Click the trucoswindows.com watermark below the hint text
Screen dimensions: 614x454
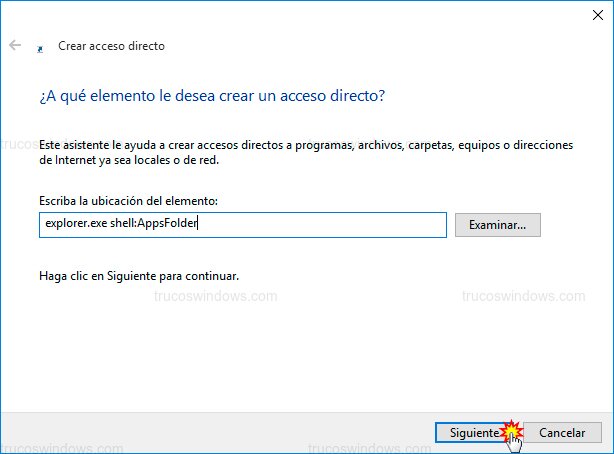pyautogui.click(x=215, y=296)
